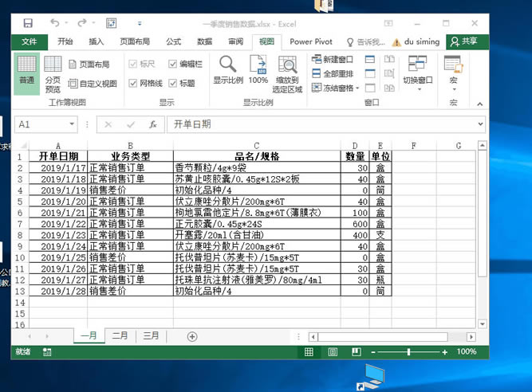Expand the formula bar
The image size is (532, 392).
(x=480, y=124)
